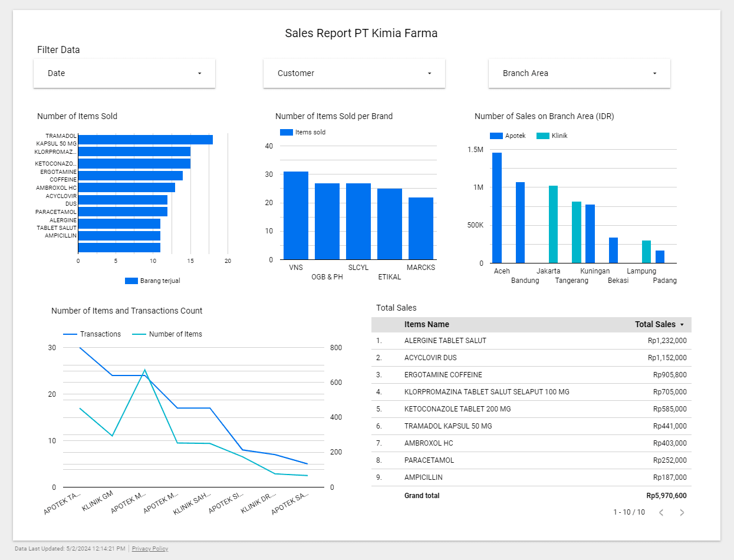The height and width of the screenshot is (560, 734).
Task: Click ERGOTAMINE COFFEINE in the table
Action: coord(443,375)
